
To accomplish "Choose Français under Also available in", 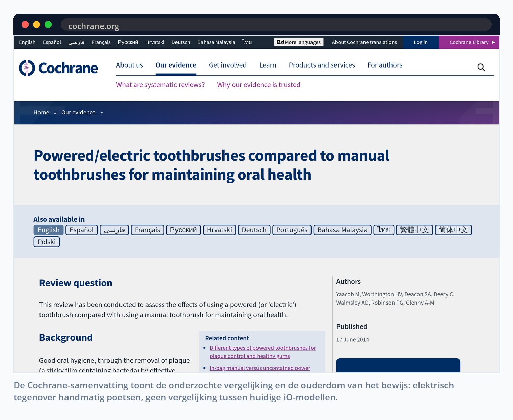I will point(147,230).
